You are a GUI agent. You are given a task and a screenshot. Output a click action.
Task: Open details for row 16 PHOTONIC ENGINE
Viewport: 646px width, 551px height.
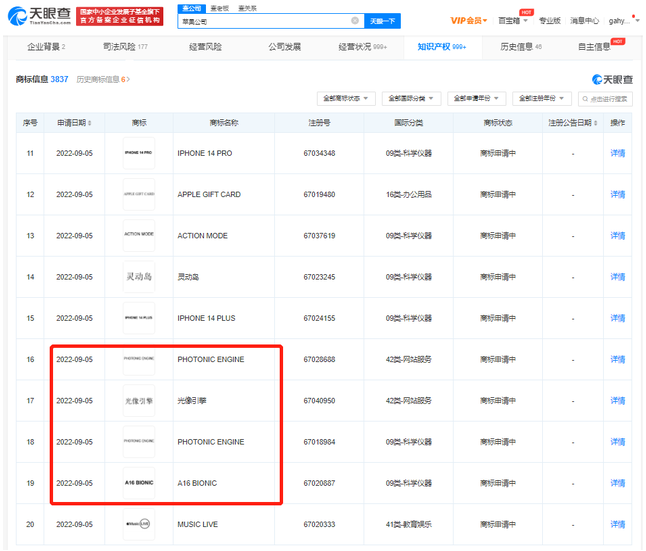point(618,359)
